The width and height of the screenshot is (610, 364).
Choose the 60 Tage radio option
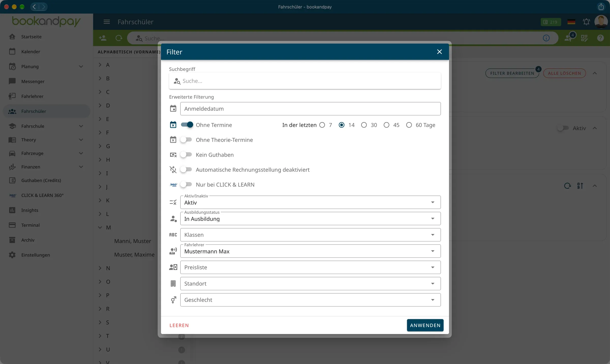pyautogui.click(x=409, y=125)
